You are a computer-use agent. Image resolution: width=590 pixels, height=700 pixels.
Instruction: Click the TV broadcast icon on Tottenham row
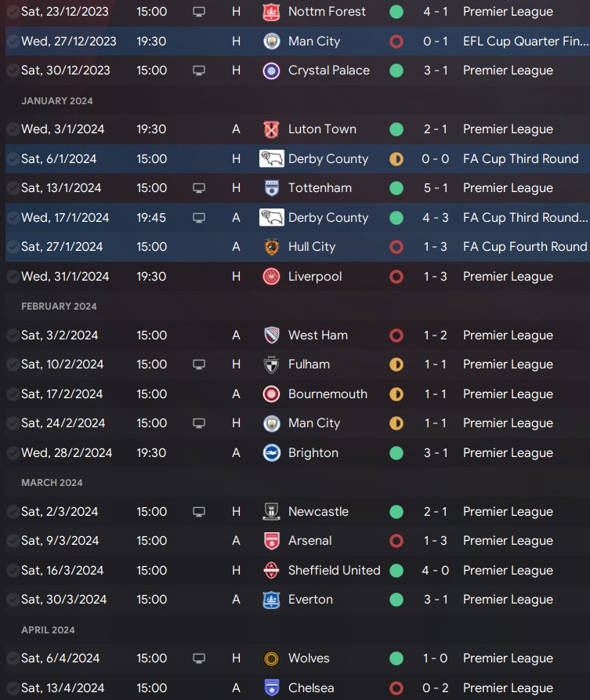(199, 188)
